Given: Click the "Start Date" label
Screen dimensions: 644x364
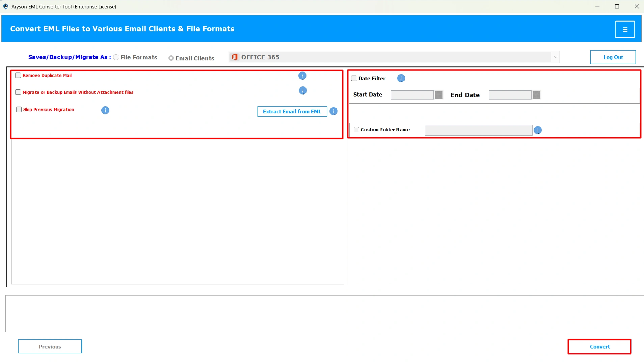Looking at the screenshot, I should point(368,94).
